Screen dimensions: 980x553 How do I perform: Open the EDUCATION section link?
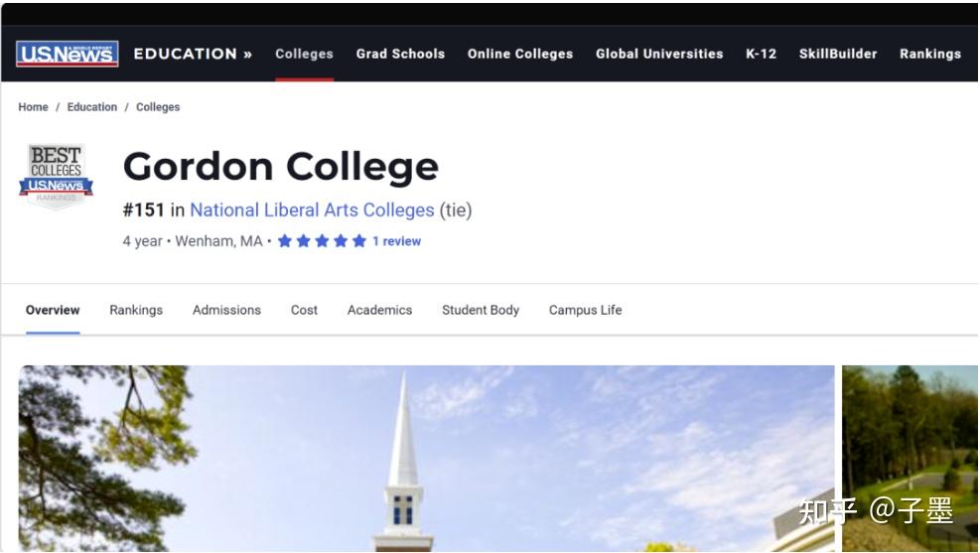pos(193,54)
